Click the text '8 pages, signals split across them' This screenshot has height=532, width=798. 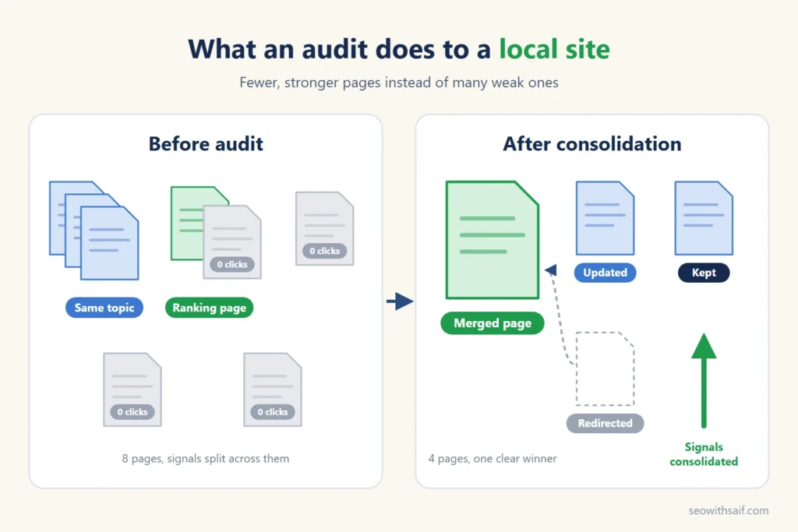click(206, 459)
